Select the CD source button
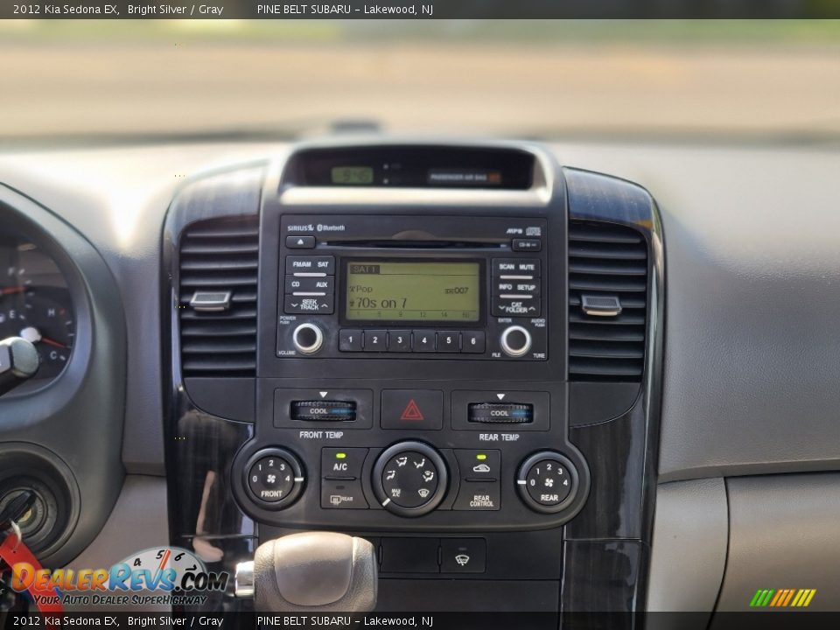The width and height of the screenshot is (840, 630). (297, 284)
